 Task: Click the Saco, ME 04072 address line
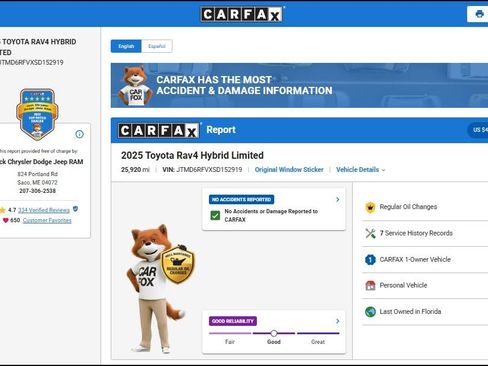point(37,182)
